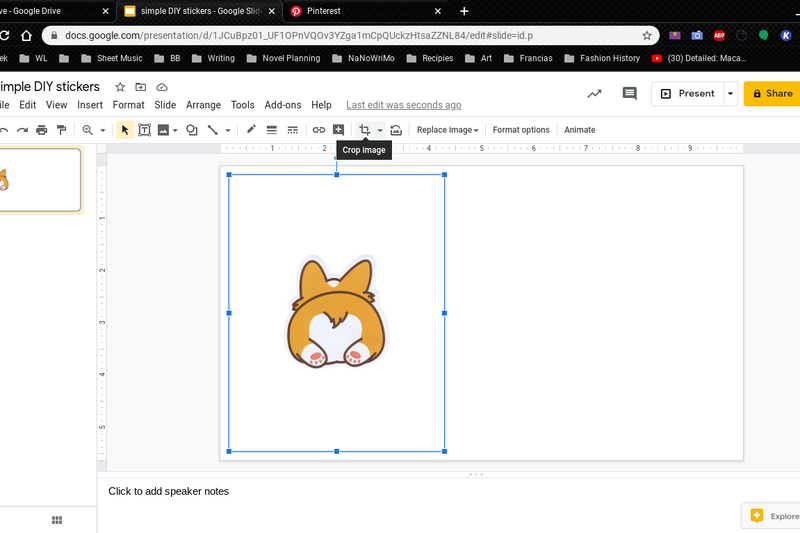Select the Line tool
This screenshot has height=533, width=800.
coord(213,130)
